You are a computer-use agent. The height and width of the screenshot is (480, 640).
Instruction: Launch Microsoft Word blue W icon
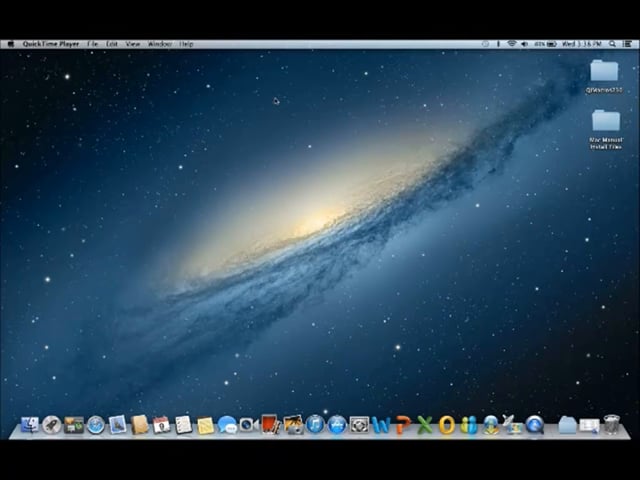[381, 425]
